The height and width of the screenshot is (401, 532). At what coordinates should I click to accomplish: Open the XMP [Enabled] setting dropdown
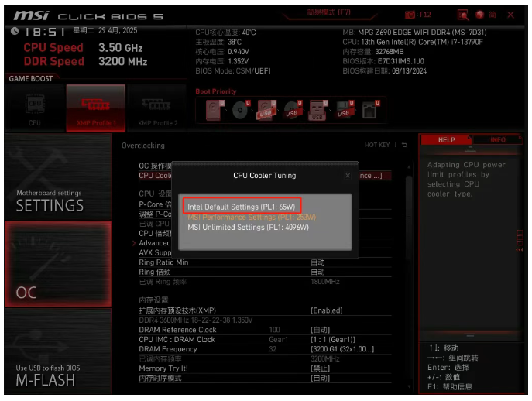click(x=326, y=310)
